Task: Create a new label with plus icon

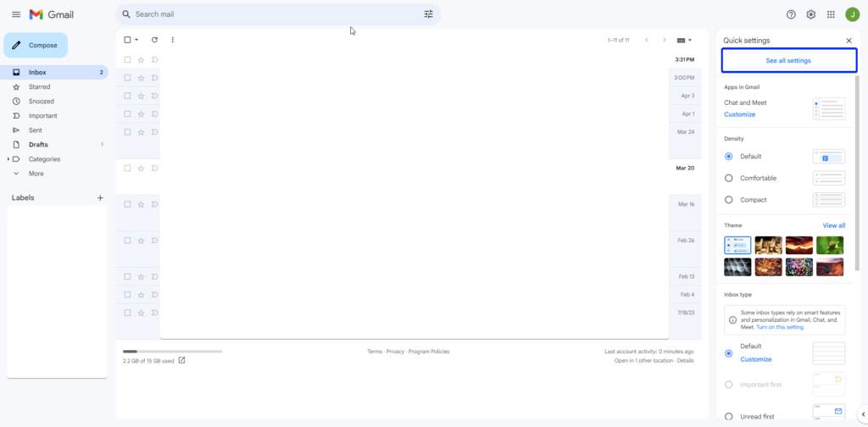Action: (100, 198)
